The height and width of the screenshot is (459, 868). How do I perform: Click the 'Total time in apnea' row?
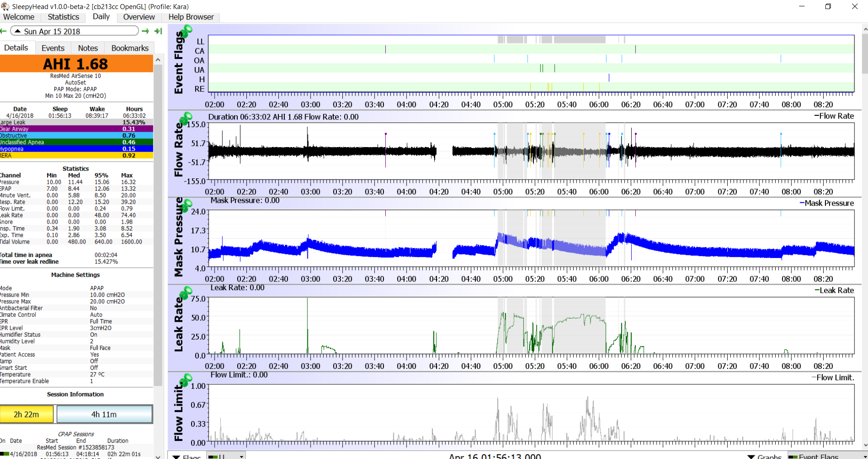pyautogui.click(x=76, y=255)
